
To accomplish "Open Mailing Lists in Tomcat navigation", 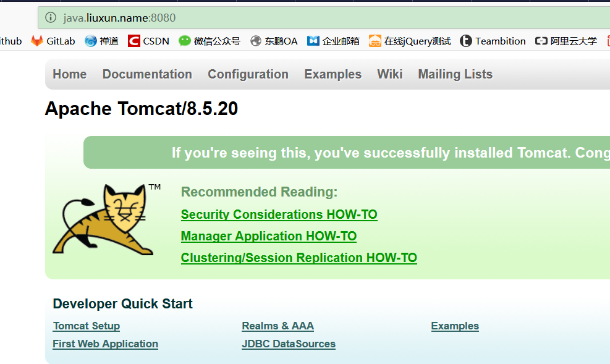I will click(x=455, y=74).
